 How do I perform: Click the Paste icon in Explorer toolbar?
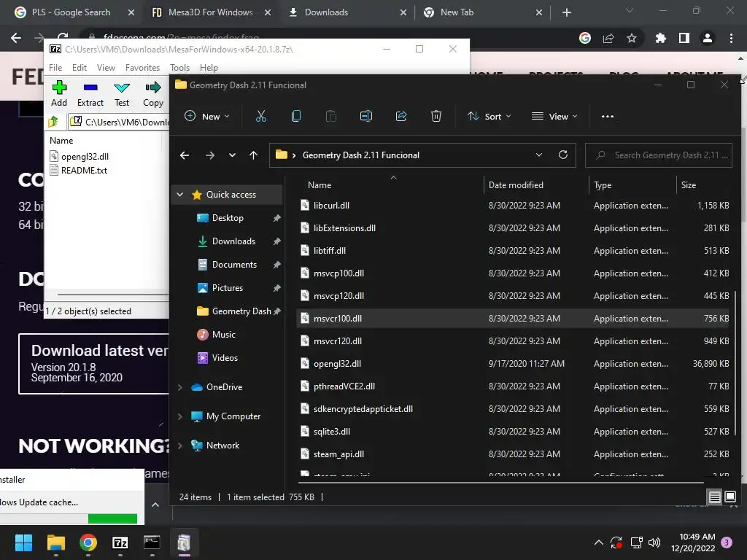(x=330, y=116)
